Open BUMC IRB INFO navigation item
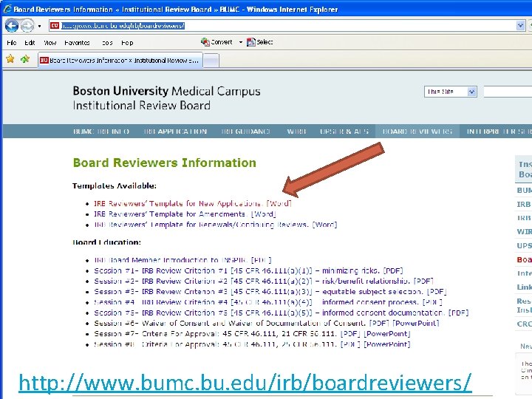The image size is (532, 399). pos(101,132)
